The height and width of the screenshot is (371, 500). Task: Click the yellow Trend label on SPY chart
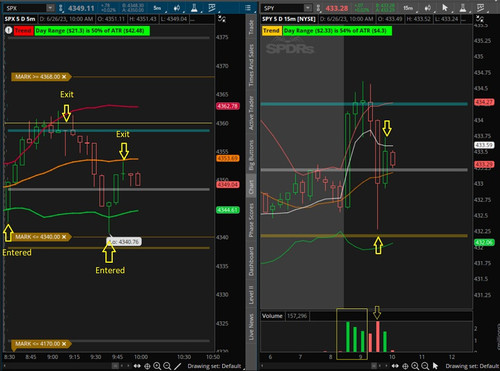[x=271, y=31]
